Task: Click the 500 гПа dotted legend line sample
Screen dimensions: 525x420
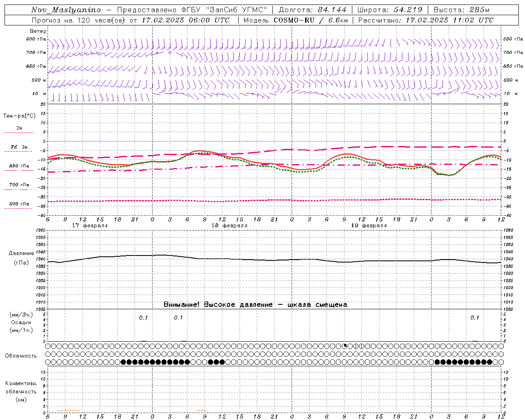Action: (18, 208)
